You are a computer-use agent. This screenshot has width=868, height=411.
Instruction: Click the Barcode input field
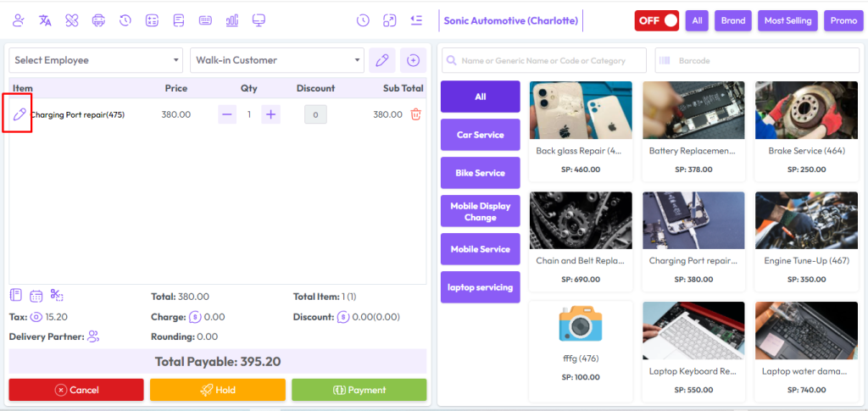coord(757,60)
